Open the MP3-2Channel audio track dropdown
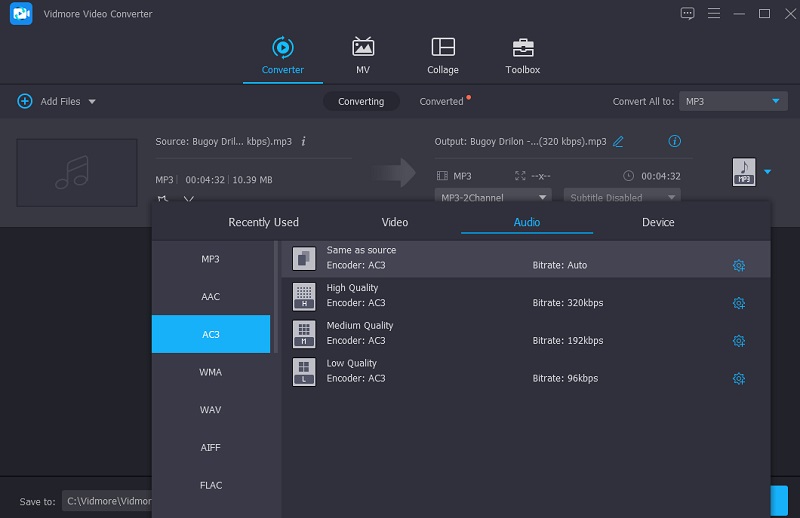Image resolution: width=800 pixels, height=518 pixels. tap(494, 198)
